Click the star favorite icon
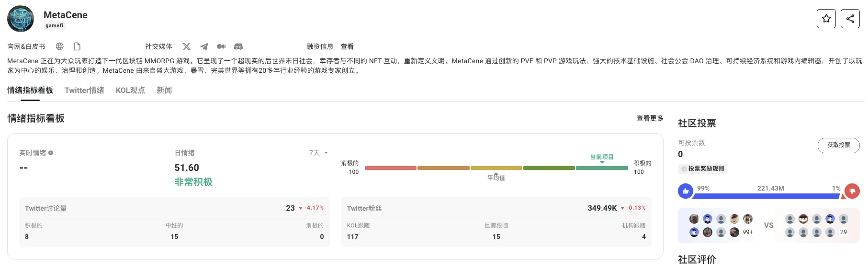Screen dimensions: 868x271 (x=826, y=19)
